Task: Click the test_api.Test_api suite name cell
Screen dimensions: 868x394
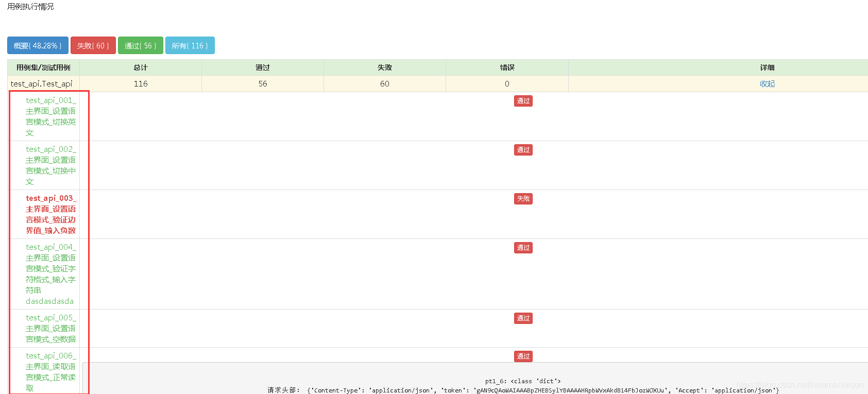Action: 43,84
